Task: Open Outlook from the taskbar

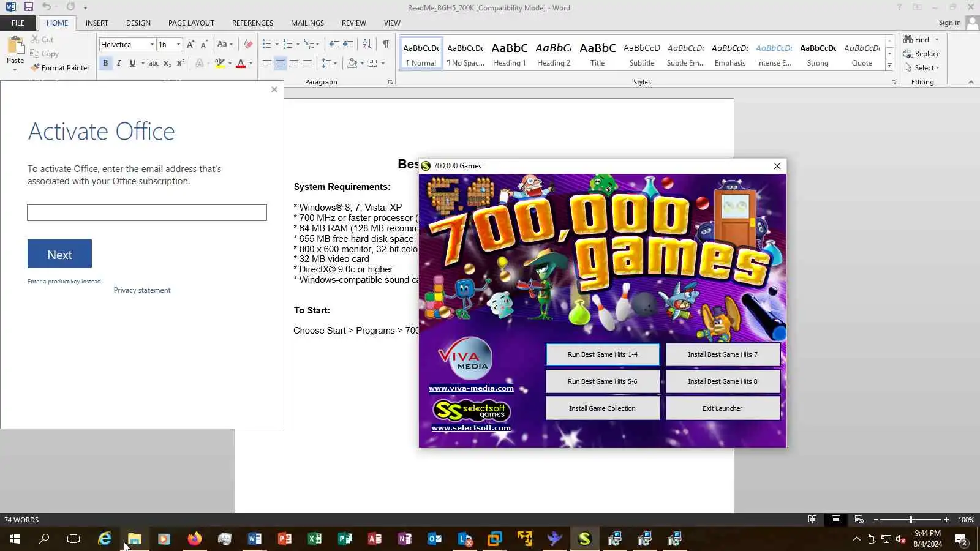Action: (435, 539)
